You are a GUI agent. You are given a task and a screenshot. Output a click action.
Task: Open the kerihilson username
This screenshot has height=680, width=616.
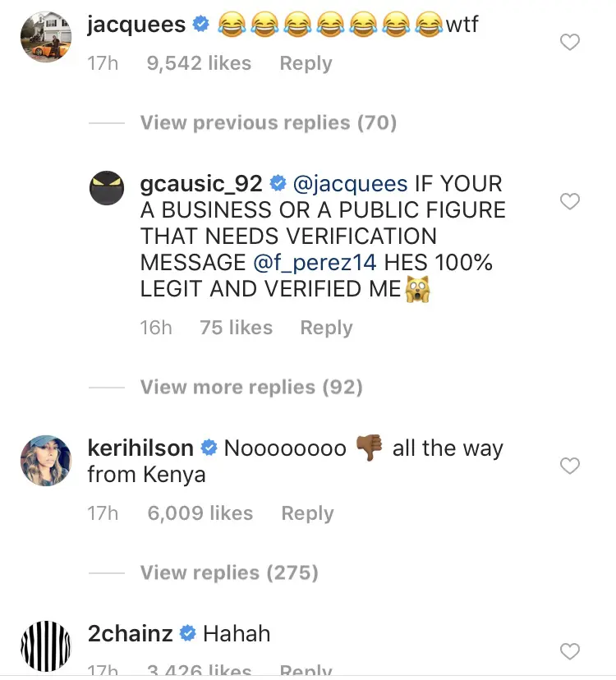click(x=140, y=448)
